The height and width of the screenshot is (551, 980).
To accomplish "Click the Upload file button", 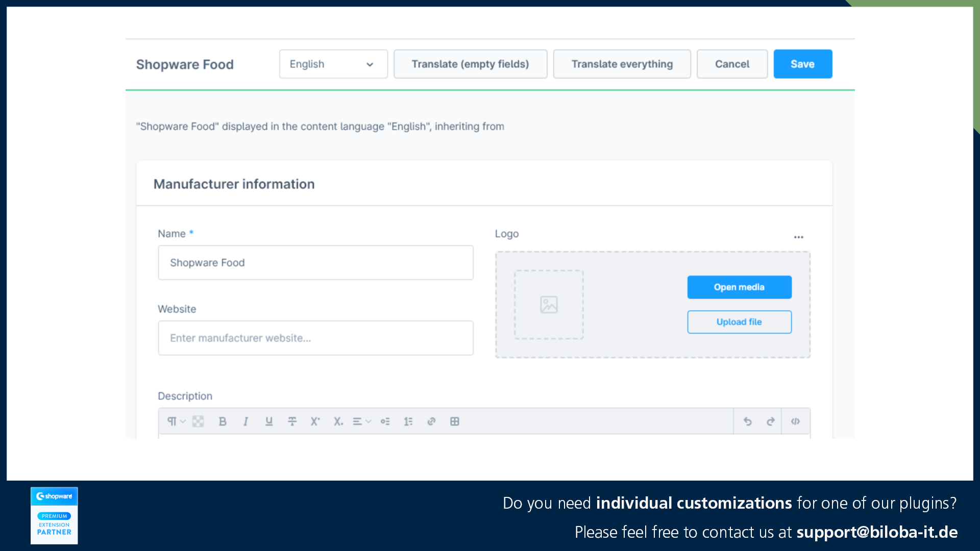I will pos(739,322).
